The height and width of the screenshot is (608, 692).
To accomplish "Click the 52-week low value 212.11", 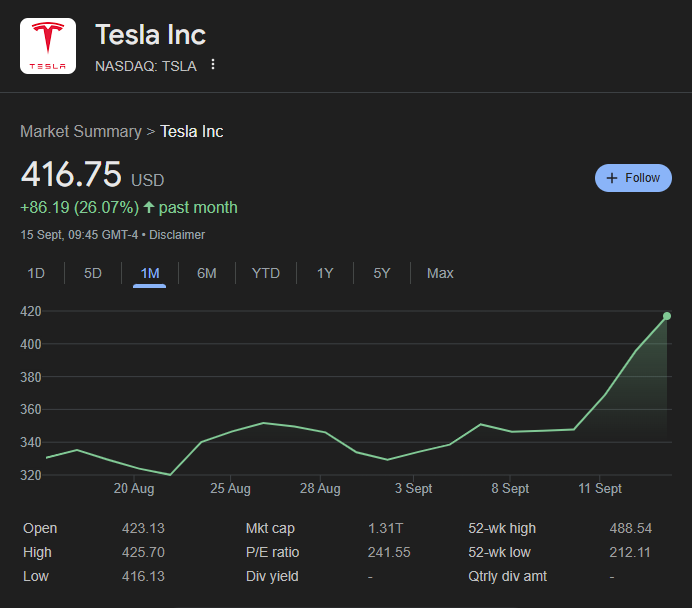I will click(630, 552).
